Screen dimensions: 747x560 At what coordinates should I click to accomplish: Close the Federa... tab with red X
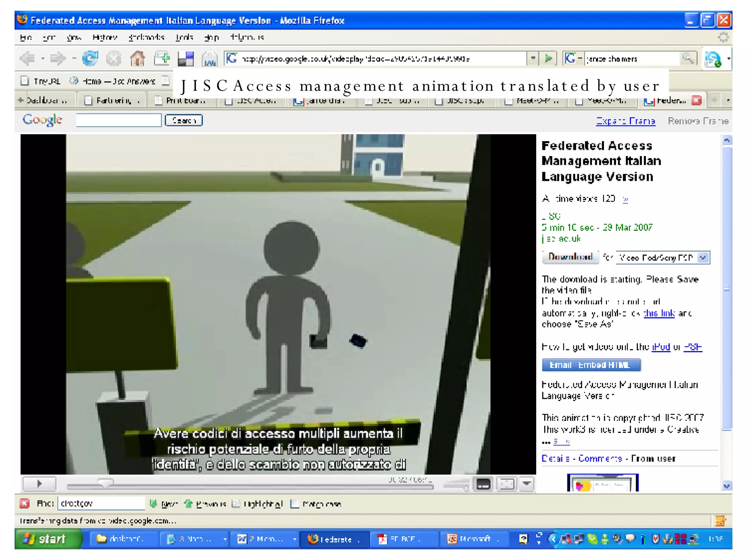point(696,100)
